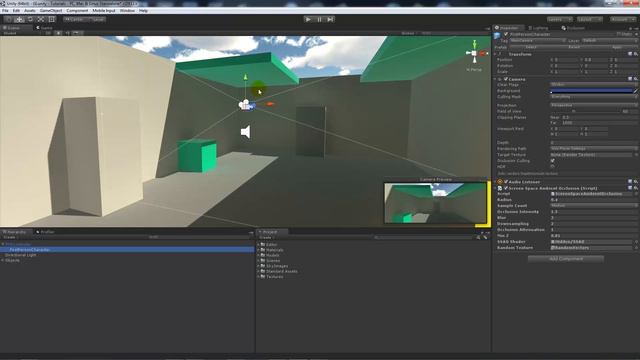Click the prefab Select button
640x360 pixels.
pyautogui.click(x=531, y=47)
